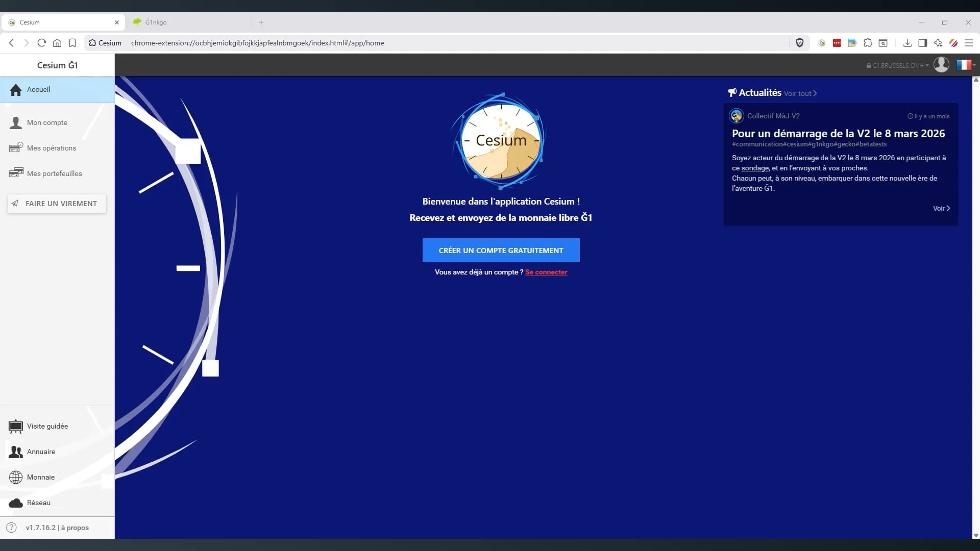
Task: Open Mon compte in the sidebar
Action: point(46,122)
